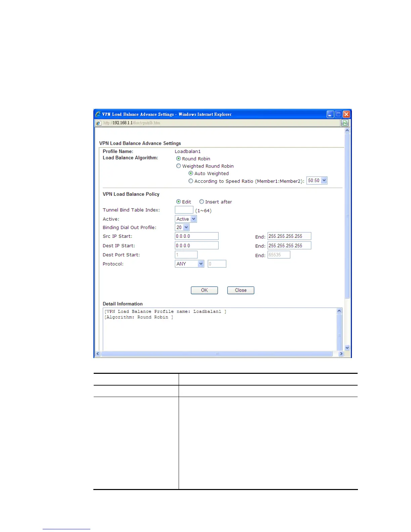Click the page icon in address bar
Screen dimensions: 411x532
pyautogui.click(x=98, y=123)
